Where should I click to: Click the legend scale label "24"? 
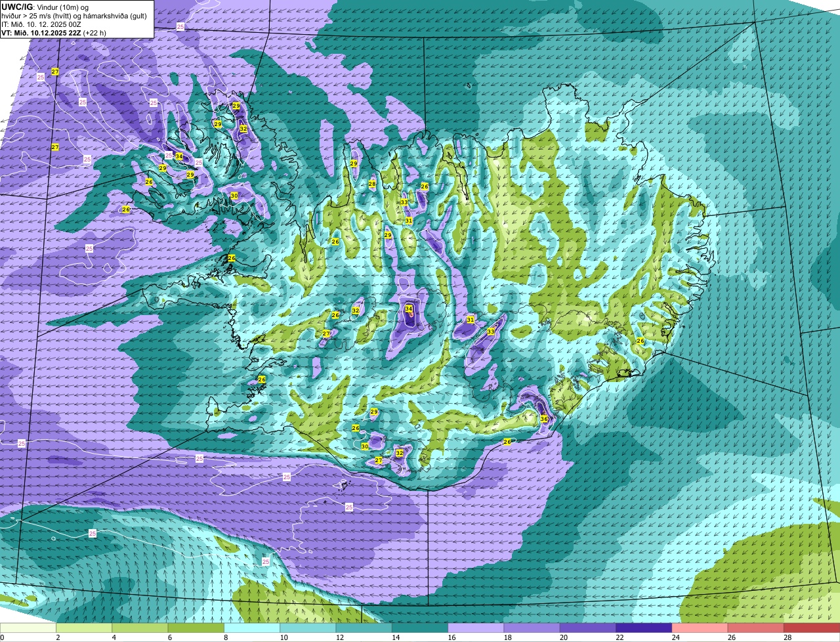click(x=675, y=637)
